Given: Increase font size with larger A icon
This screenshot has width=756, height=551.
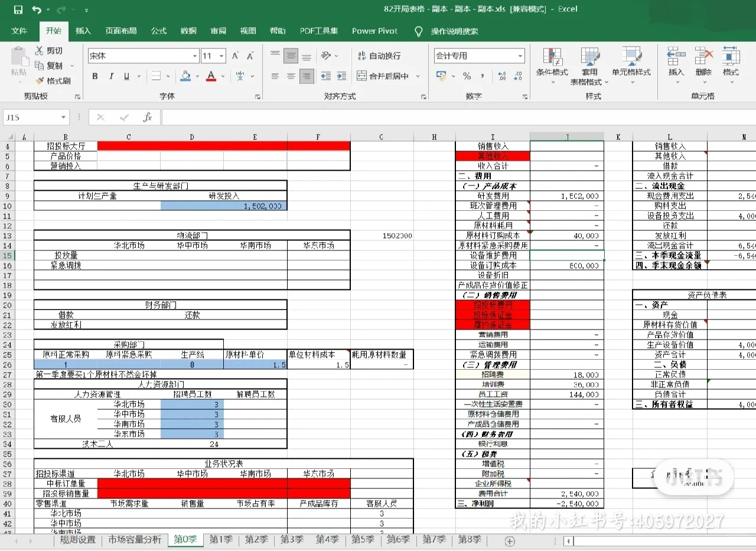Looking at the screenshot, I should (x=235, y=56).
